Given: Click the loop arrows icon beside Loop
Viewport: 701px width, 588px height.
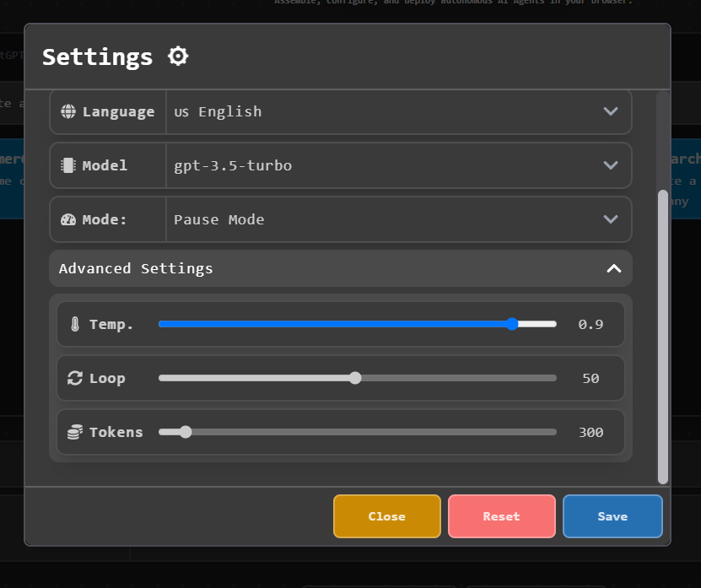Looking at the screenshot, I should [75, 378].
